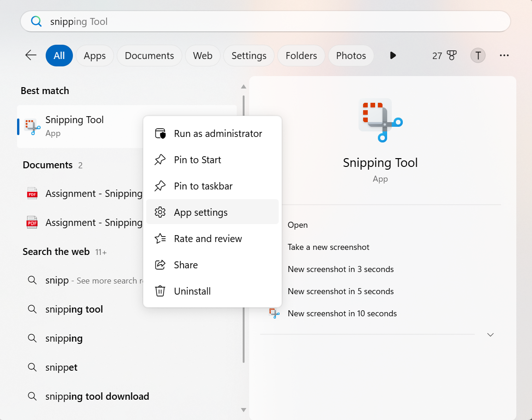
Task: Click the gear icon beside App settings
Action: coord(160,212)
